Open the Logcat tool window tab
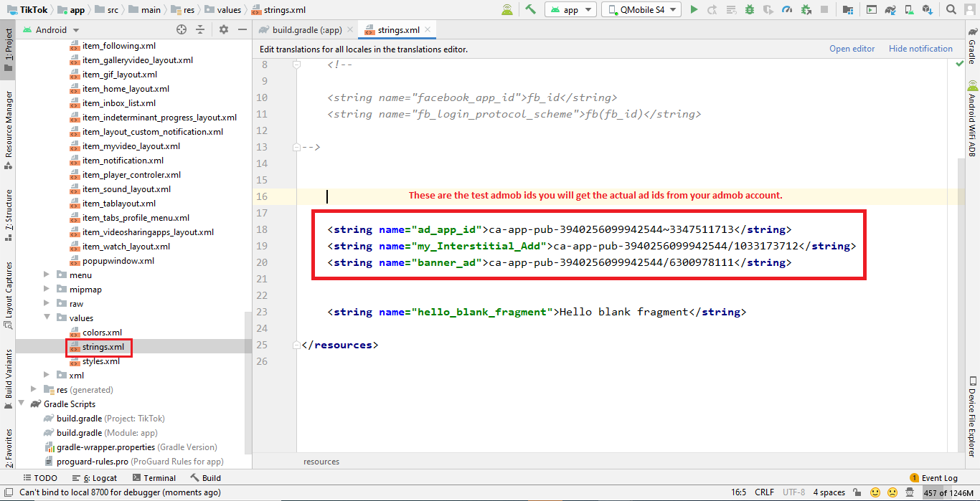The image size is (980, 501). pyautogui.click(x=95, y=478)
